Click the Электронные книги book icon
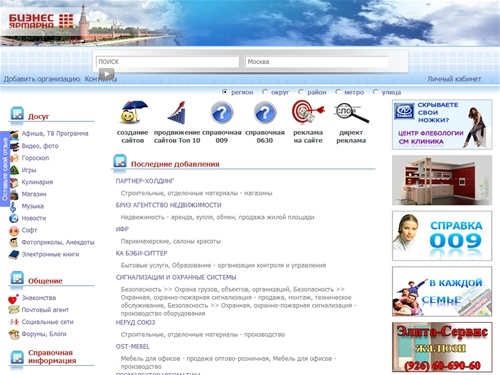 [14, 255]
